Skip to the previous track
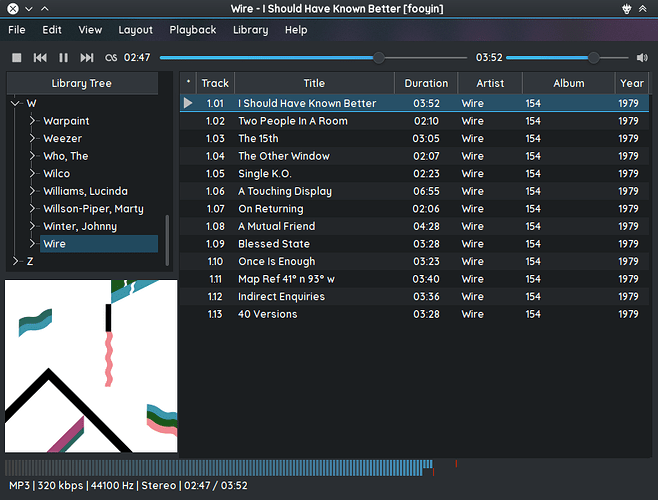Screen dimensions: 658x500 point(40,58)
